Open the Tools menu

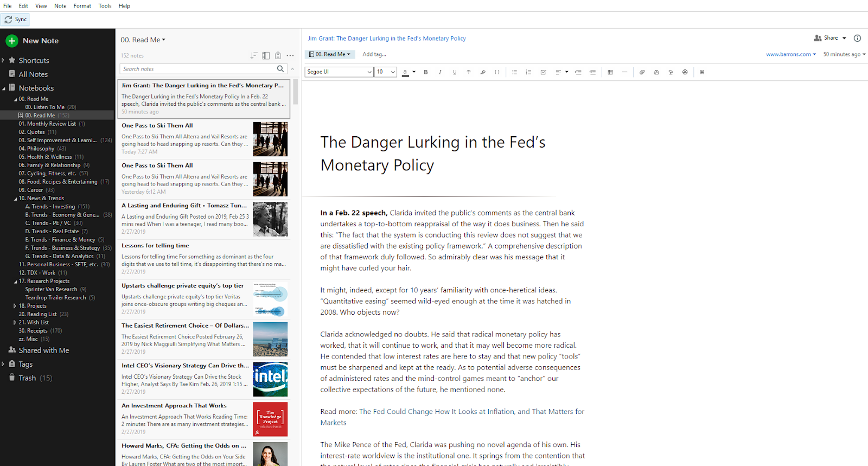coord(105,6)
